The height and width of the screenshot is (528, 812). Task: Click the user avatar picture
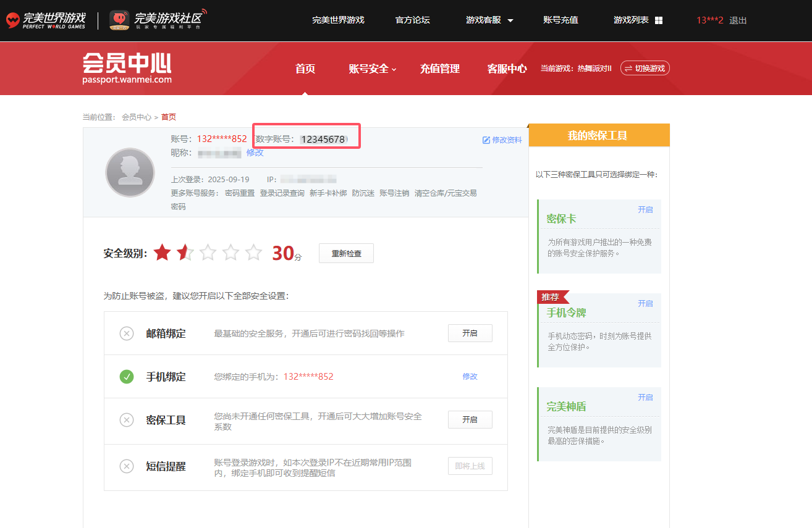tap(130, 172)
